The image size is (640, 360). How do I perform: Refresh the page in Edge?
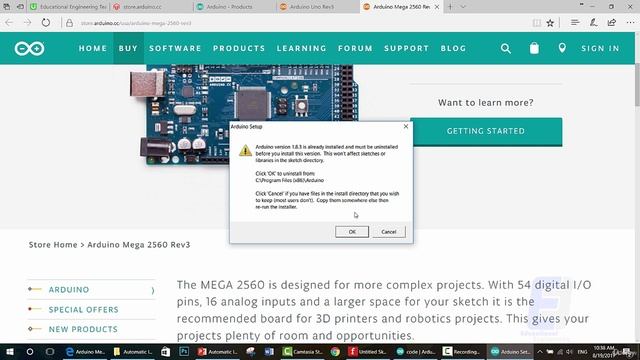pyautogui.click(x=46, y=23)
